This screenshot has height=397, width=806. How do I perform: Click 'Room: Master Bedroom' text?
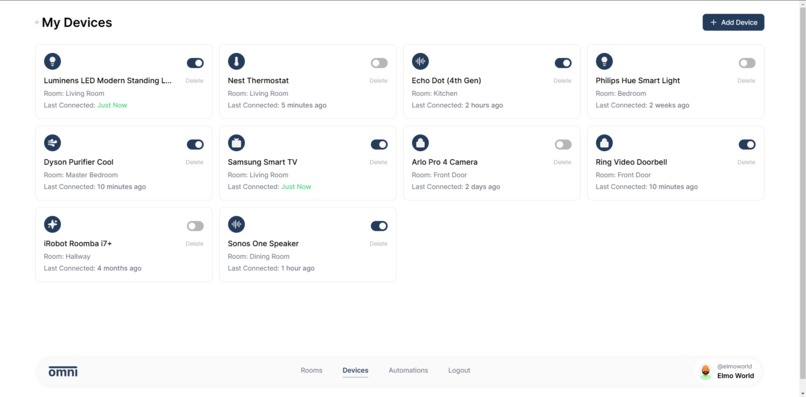pyautogui.click(x=81, y=175)
